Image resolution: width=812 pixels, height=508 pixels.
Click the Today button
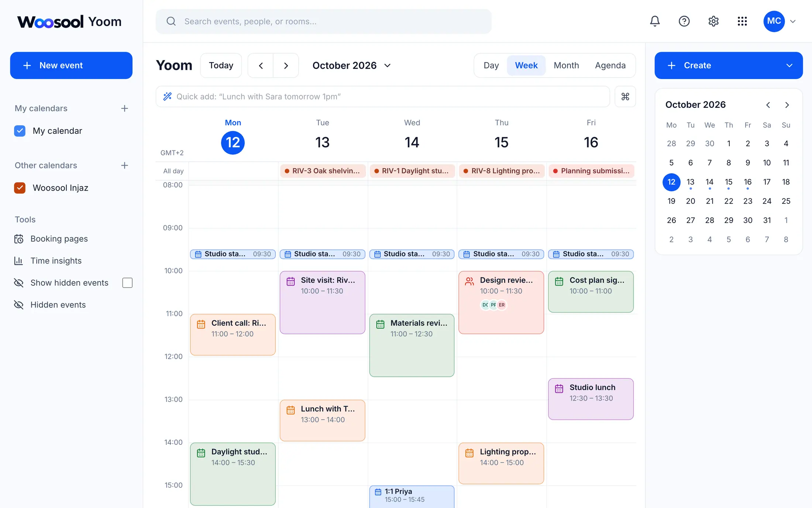[x=221, y=65]
